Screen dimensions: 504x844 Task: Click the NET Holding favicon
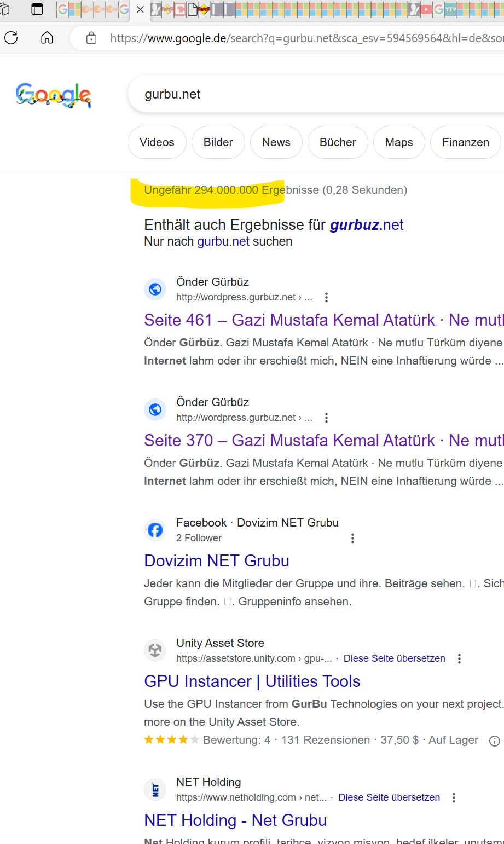pyautogui.click(x=155, y=789)
